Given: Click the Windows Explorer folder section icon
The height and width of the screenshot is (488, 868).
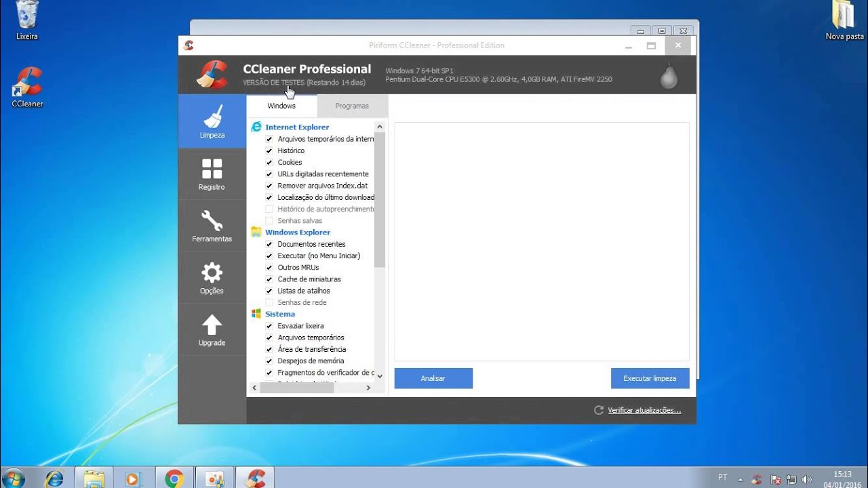Looking at the screenshot, I should [x=256, y=232].
